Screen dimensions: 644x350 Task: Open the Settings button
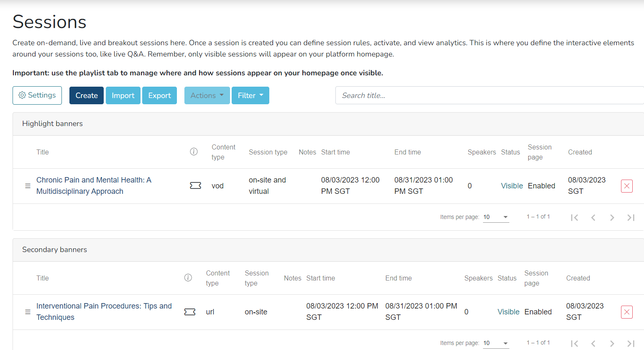[37, 95]
